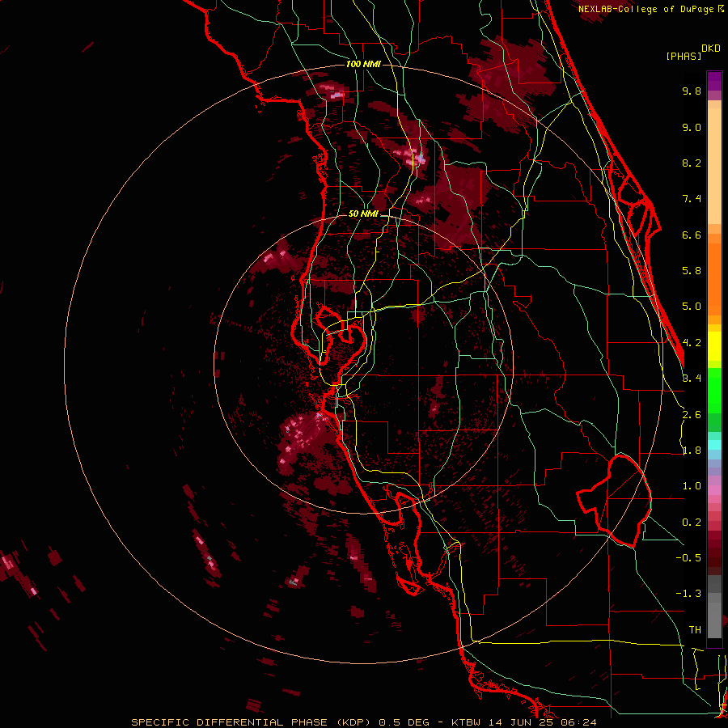728x728 pixels.
Task: Click the Specific Differential Phase KTBW caption
Action: click(363, 722)
